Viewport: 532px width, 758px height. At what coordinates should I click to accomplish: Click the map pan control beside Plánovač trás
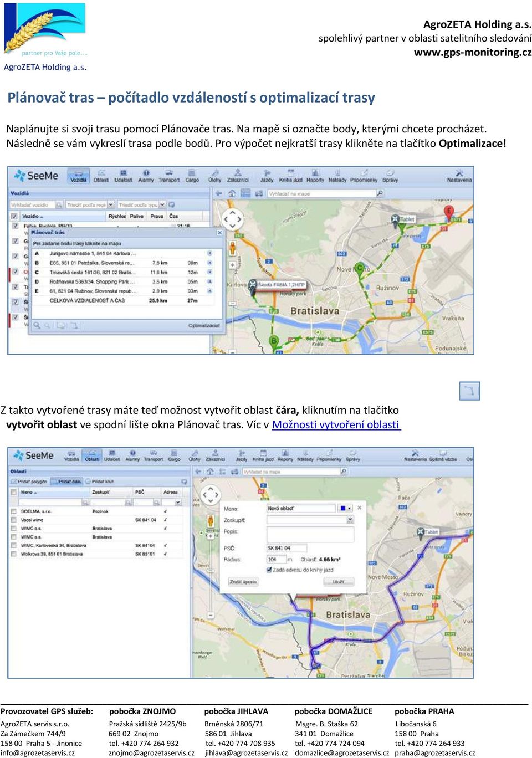233,219
